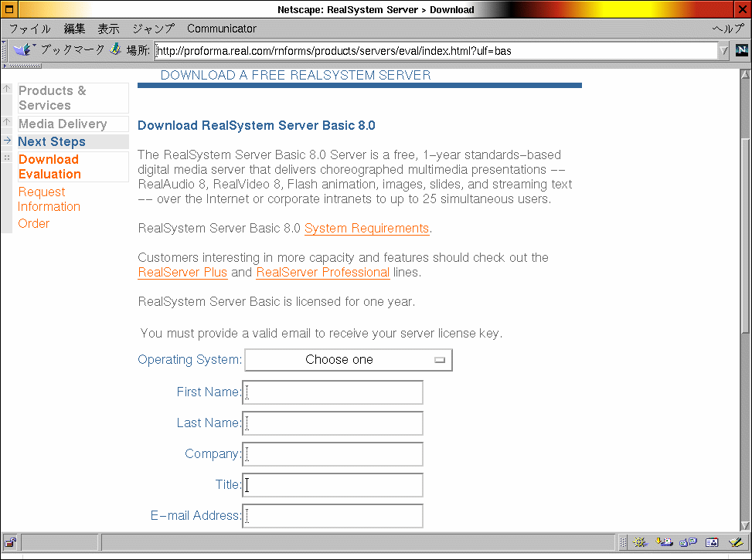Open the URL history dropdown arrow
This screenshot has width=752, height=560.
723,50
